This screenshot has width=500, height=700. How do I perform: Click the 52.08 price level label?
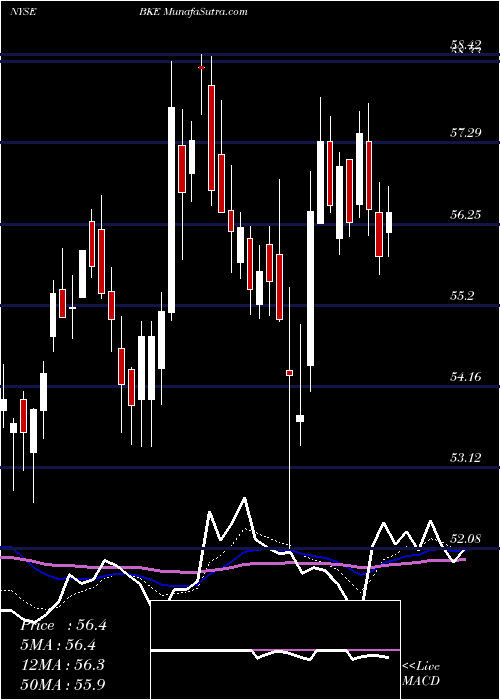coord(466,539)
